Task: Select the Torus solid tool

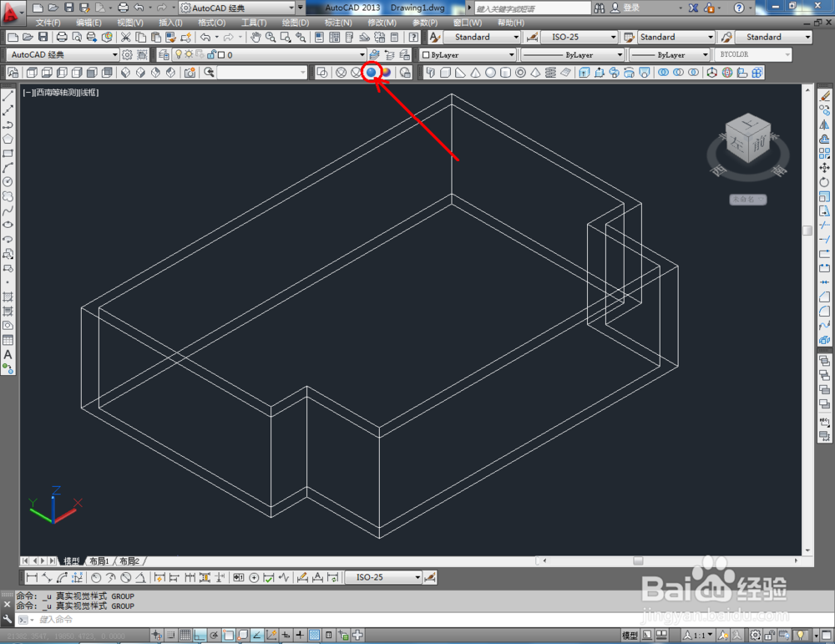Action: click(x=520, y=73)
